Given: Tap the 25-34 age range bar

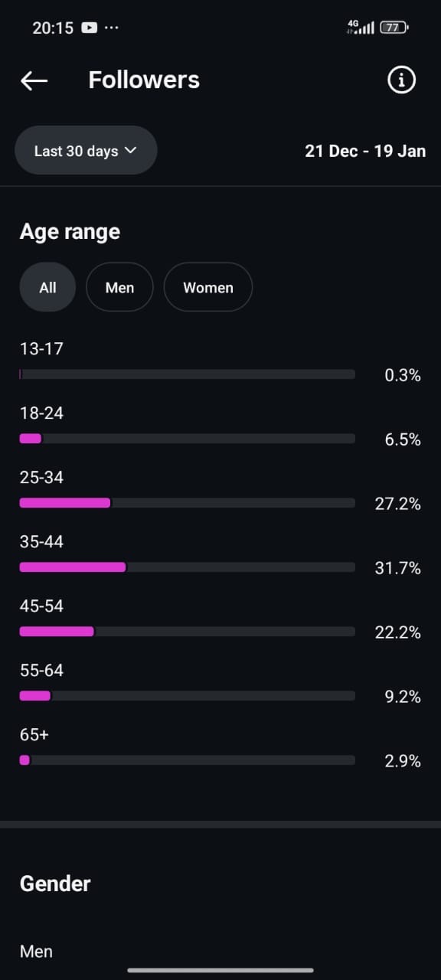Looking at the screenshot, I should pyautogui.click(x=188, y=503).
